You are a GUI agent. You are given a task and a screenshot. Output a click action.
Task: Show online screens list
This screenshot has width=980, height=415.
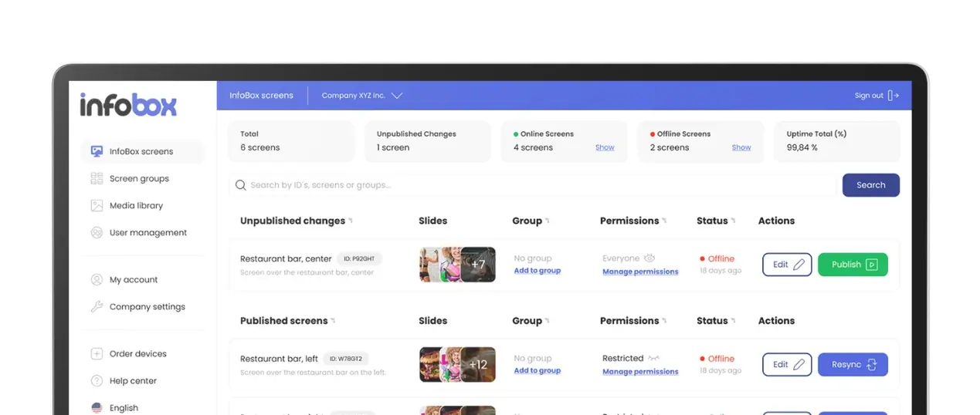(605, 147)
